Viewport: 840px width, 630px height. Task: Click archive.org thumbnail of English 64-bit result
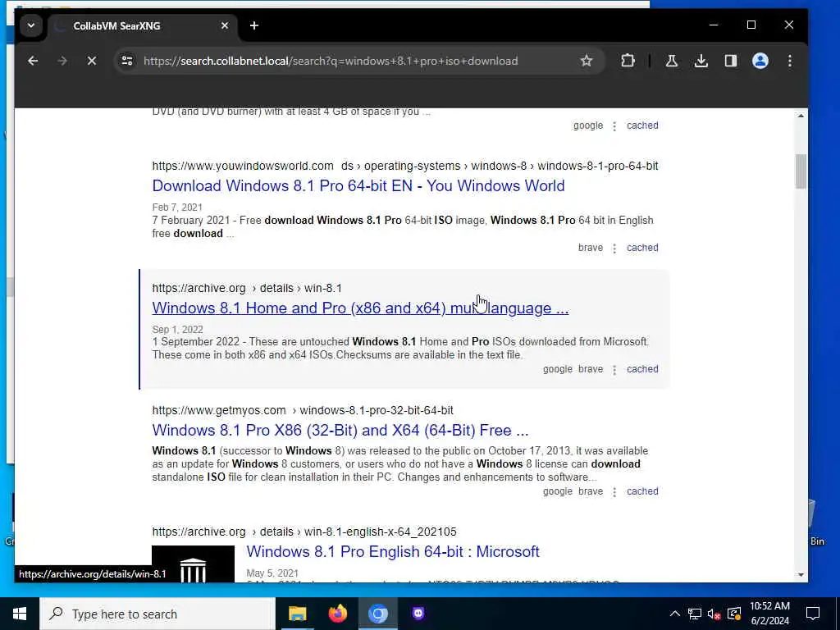[193, 564]
